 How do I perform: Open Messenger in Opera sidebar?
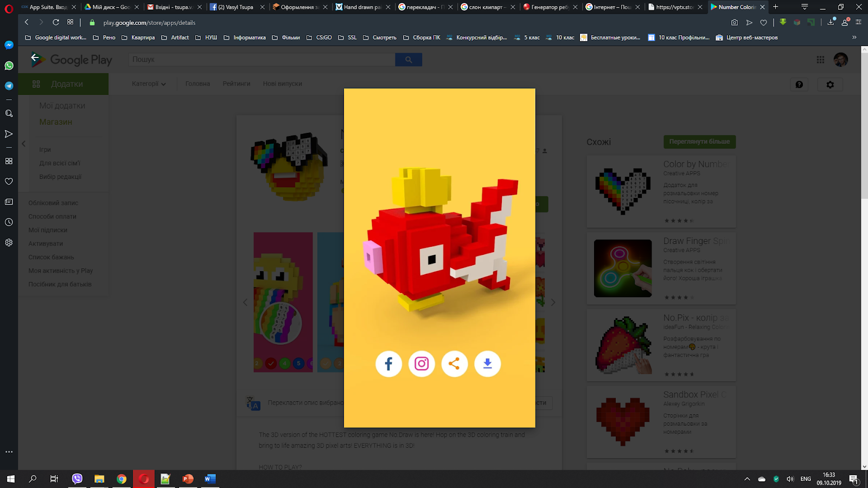tap(9, 45)
